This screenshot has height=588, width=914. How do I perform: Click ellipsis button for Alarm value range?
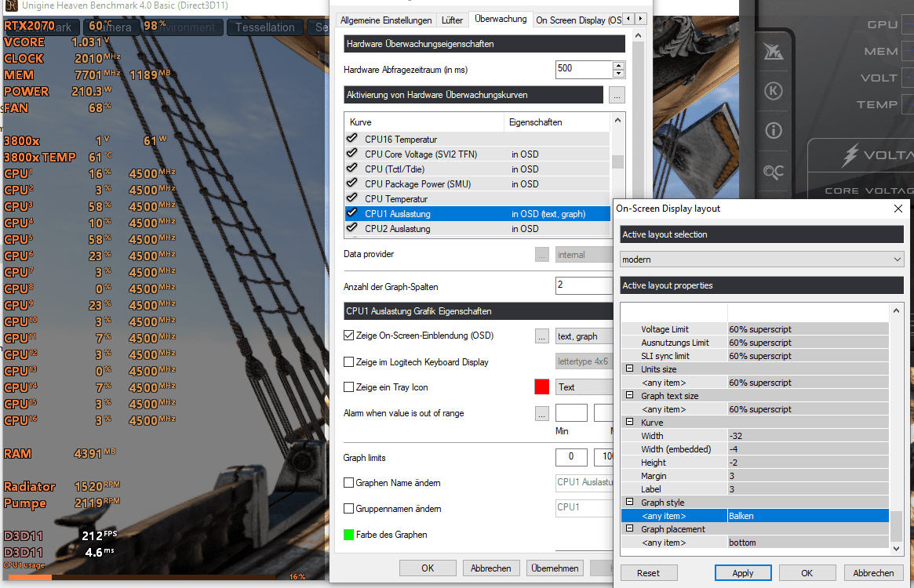(x=542, y=413)
